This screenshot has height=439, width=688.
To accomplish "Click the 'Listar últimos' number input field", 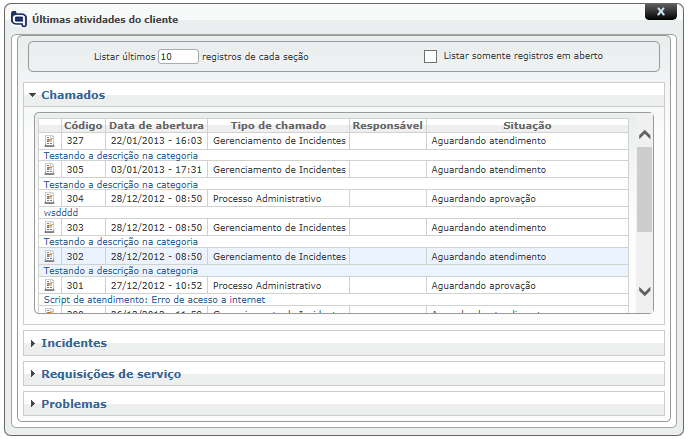I will 178,57.
